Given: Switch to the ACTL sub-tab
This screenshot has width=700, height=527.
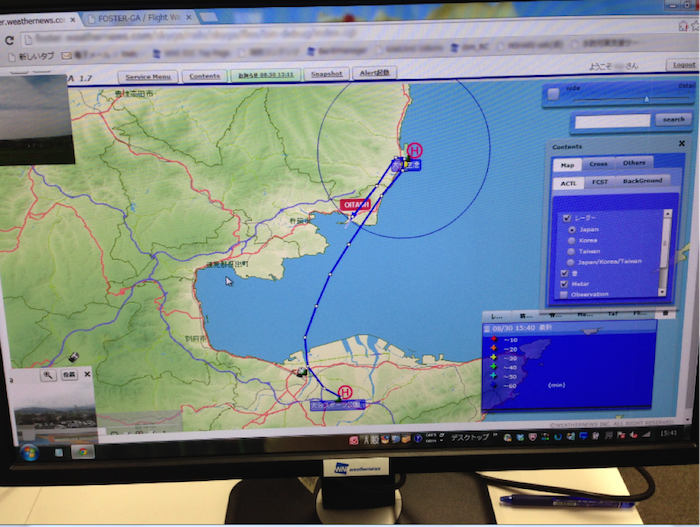Looking at the screenshot, I should [x=568, y=183].
